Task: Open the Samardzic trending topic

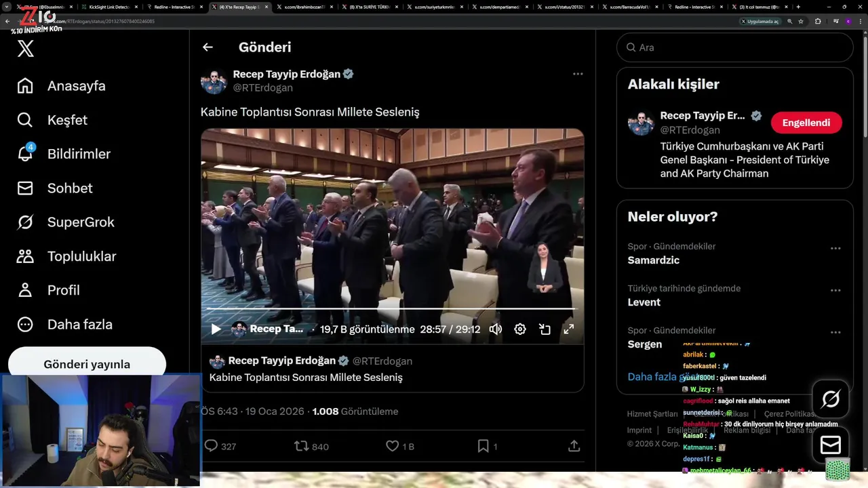Action: (654, 260)
